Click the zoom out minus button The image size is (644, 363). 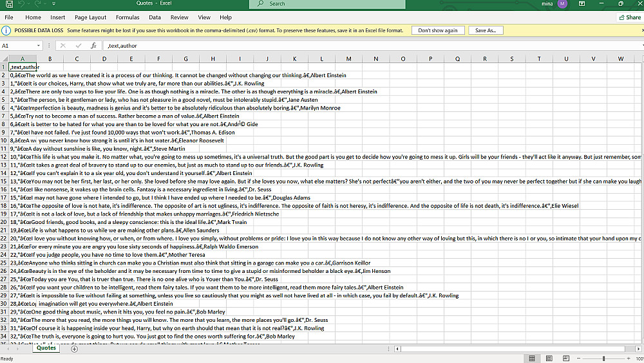click(x=578, y=358)
